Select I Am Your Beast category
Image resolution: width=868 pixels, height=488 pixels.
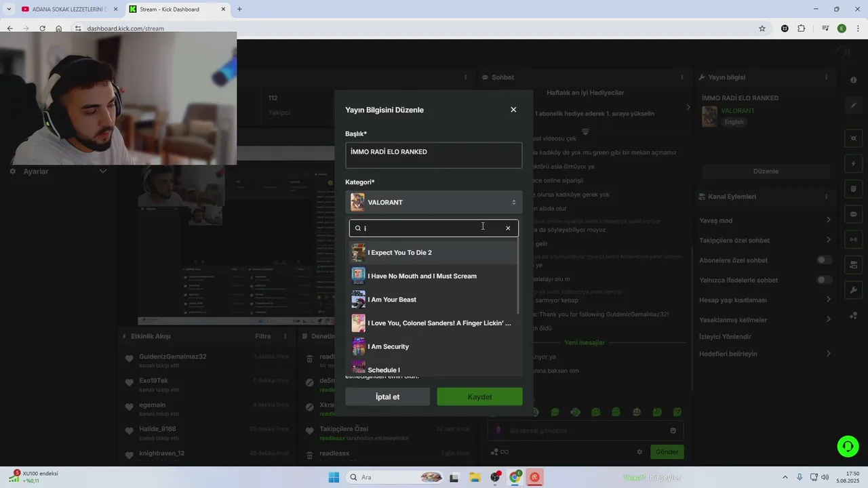coord(433,300)
